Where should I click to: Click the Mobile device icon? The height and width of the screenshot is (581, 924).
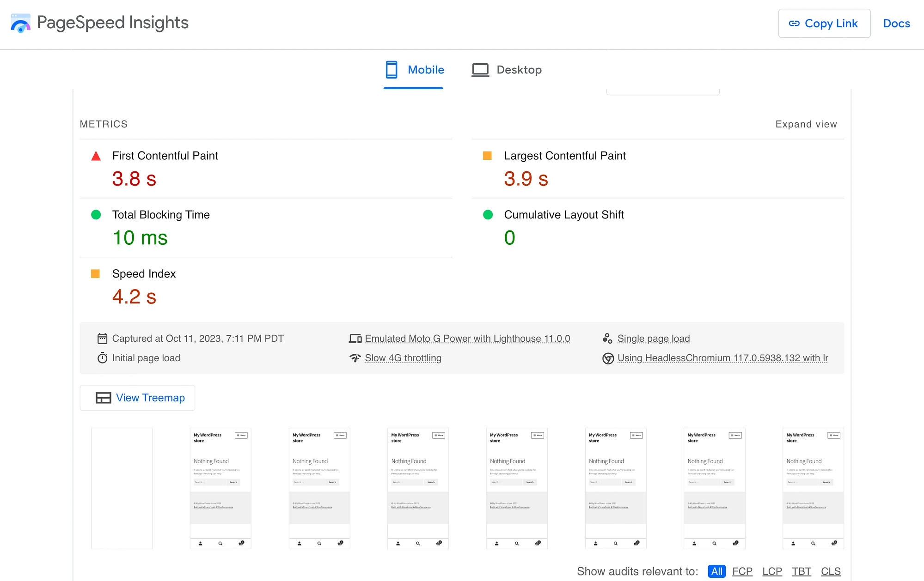coord(392,69)
